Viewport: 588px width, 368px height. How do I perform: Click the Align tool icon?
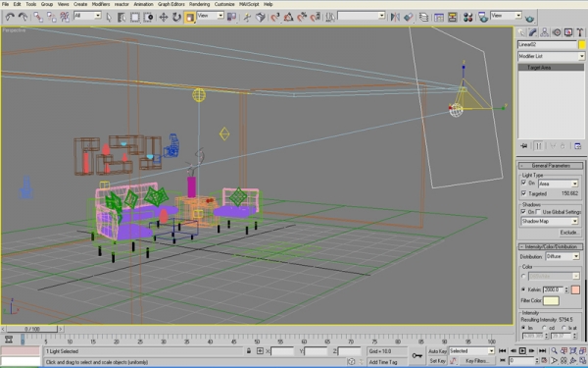coord(408,17)
